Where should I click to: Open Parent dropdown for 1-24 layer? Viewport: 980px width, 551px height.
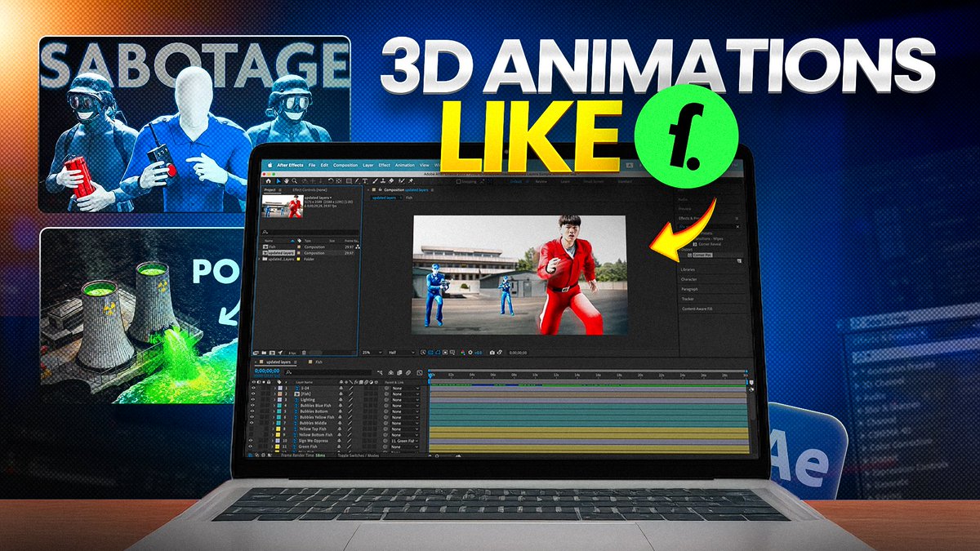point(406,388)
